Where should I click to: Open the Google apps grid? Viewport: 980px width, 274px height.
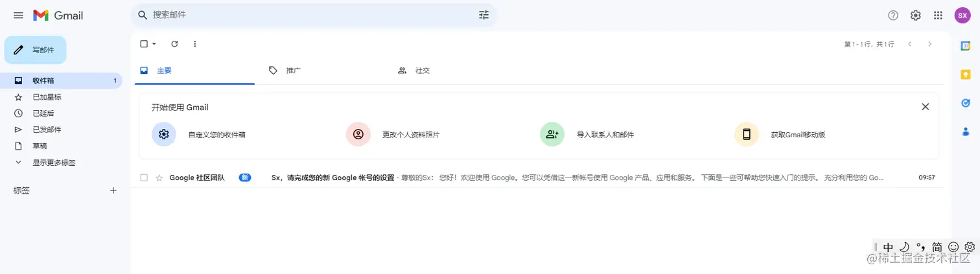[938, 16]
